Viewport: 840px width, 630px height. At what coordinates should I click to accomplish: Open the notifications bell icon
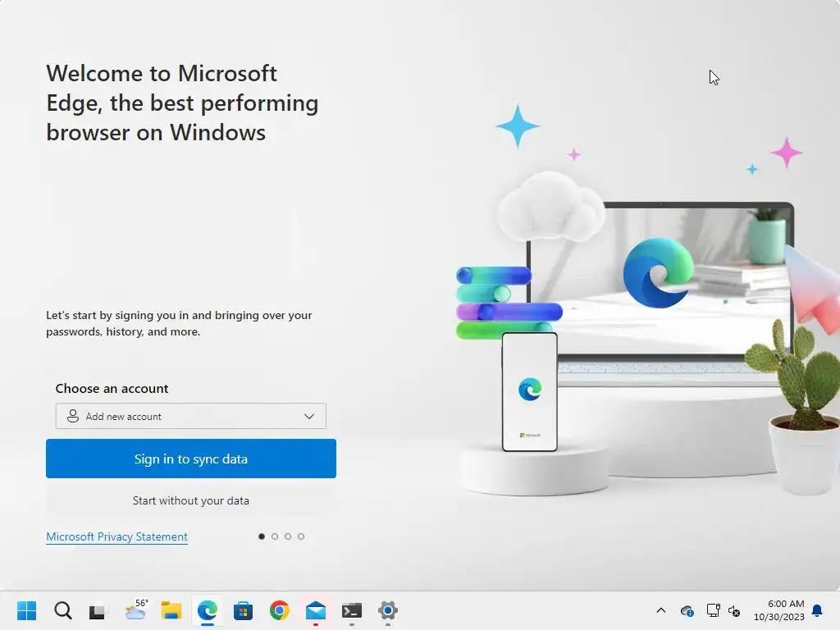coord(818,610)
